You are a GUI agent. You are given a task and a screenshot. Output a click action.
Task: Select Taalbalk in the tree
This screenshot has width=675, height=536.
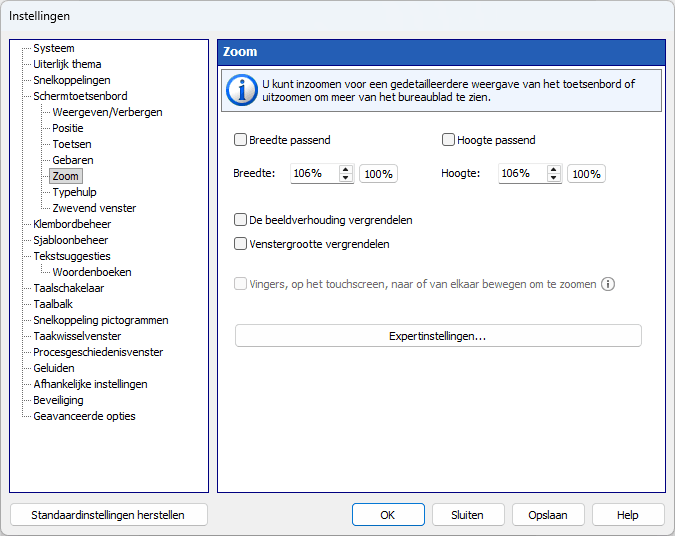point(53,304)
